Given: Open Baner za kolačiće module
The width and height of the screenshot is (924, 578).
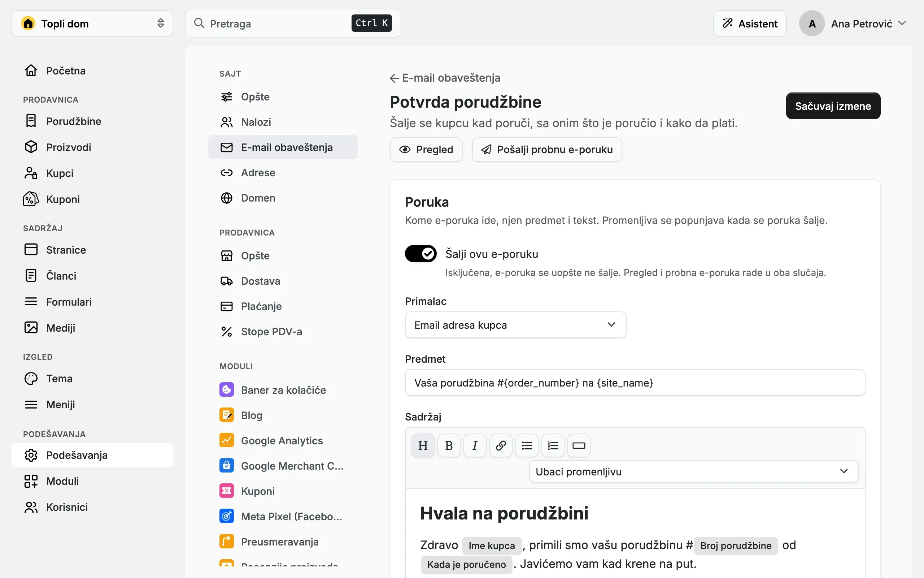Looking at the screenshot, I should (x=283, y=390).
